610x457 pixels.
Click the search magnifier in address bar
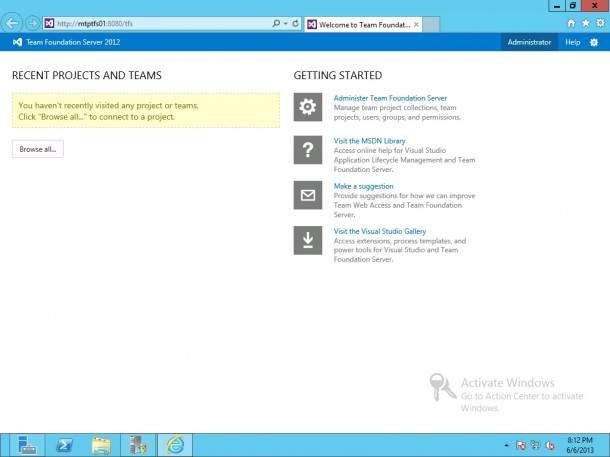pos(276,23)
